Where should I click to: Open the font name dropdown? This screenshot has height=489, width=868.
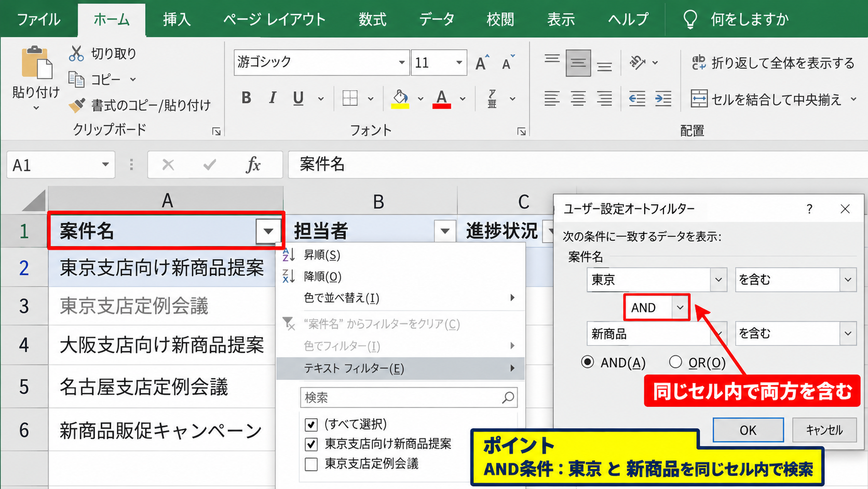click(x=401, y=62)
